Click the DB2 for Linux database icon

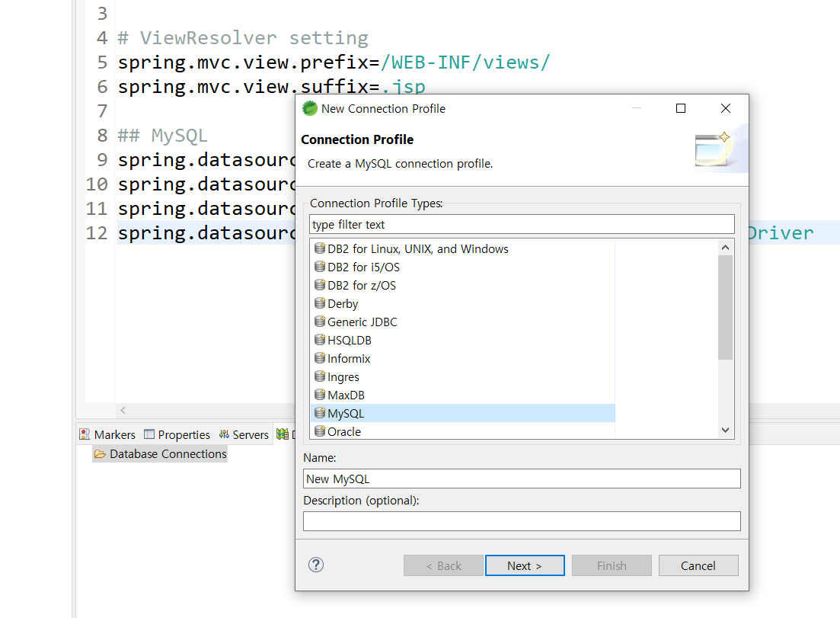click(x=320, y=248)
